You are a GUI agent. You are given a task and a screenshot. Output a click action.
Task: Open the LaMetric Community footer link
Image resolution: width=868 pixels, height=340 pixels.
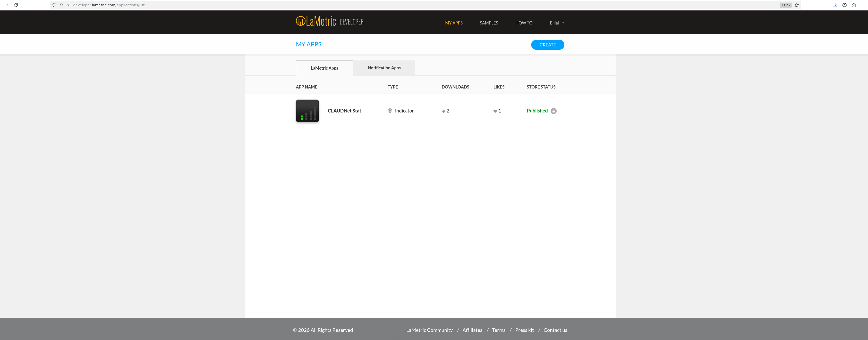[x=429, y=330]
